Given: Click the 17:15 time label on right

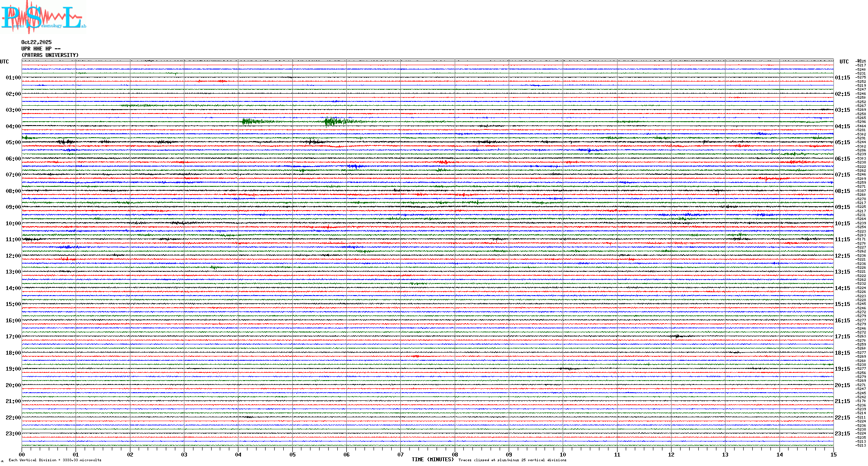Looking at the screenshot, I should pos(842,337).
